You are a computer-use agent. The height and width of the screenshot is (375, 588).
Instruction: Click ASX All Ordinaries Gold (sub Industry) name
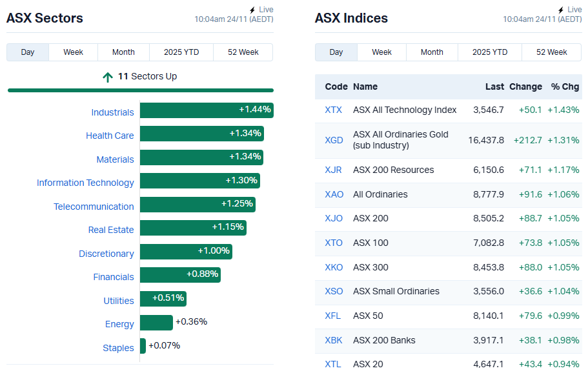[401, 140]
